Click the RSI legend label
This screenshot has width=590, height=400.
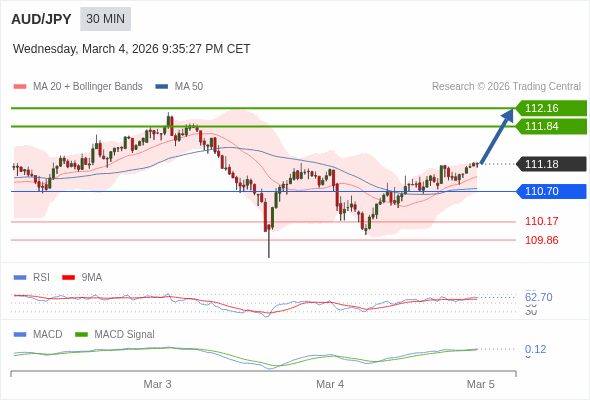coord(41,278)
